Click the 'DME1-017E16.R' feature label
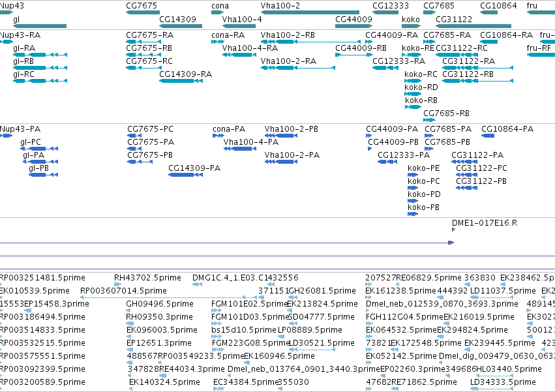The width and height of the screenshot is (555, 392). tap(484, 223)
